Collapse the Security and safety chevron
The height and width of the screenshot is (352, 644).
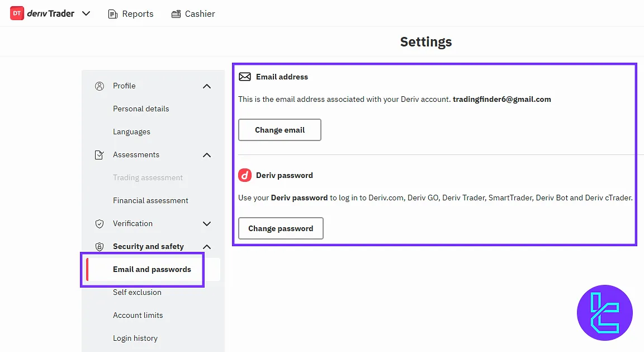click(207, 247)
